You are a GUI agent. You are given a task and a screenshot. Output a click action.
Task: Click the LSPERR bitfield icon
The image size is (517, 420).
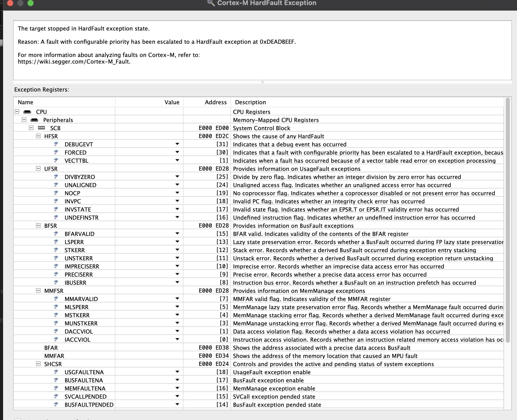pyautogui.click(x=56, y=242)
